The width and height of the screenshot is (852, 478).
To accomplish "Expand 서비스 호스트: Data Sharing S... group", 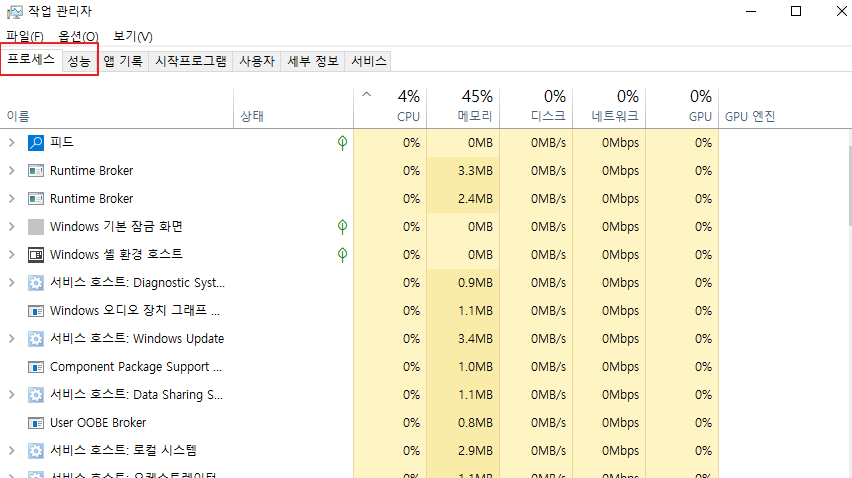I will coord(11,395).
